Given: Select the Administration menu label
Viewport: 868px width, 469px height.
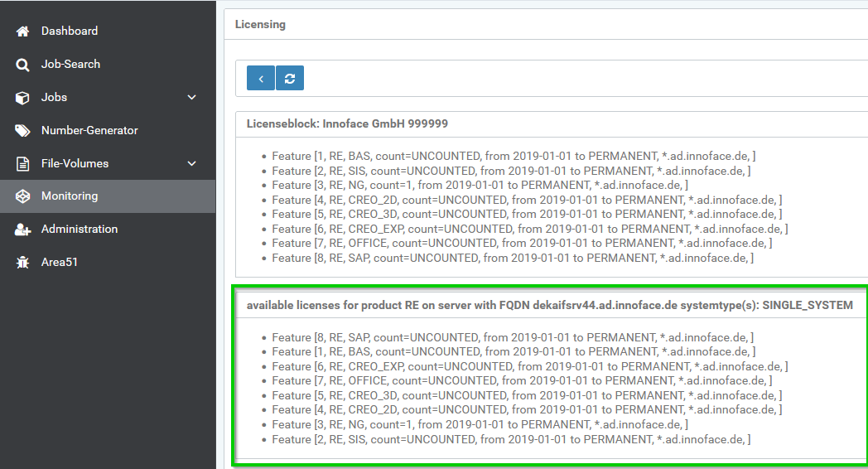Looking at the screenshot, I should 80,230.
